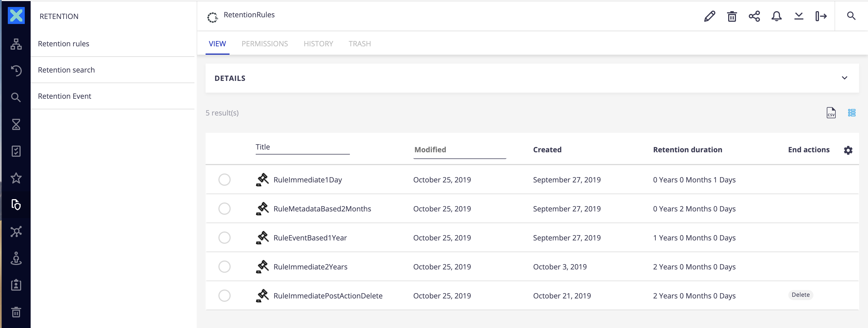The image size is (868, 328).
Task: Click the hourglass icon in sidebar
Action: tap(16, 124)
